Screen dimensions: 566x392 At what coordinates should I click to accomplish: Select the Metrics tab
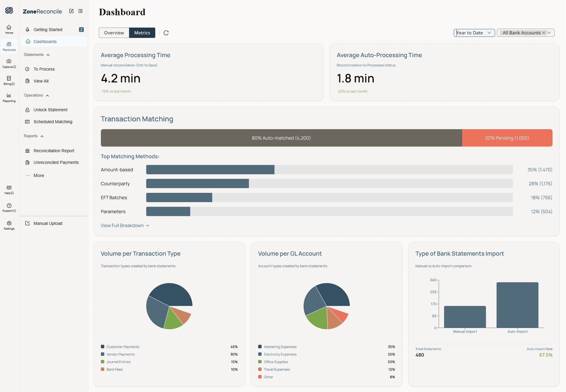pos(142,33)
